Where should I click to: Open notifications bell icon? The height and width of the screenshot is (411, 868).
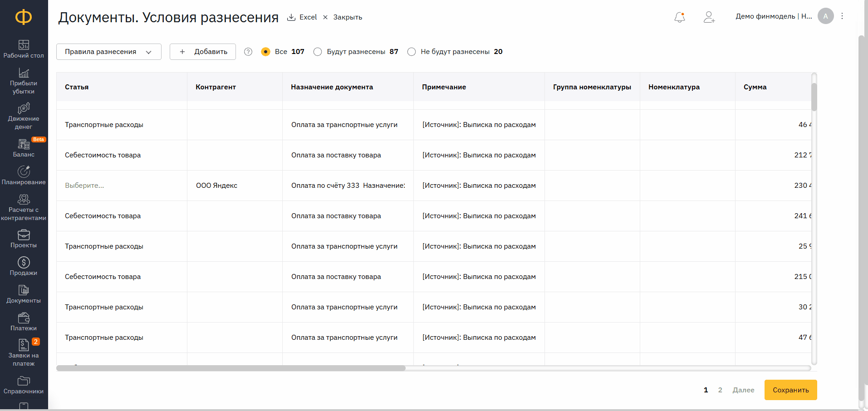click(x=679, y=17)
